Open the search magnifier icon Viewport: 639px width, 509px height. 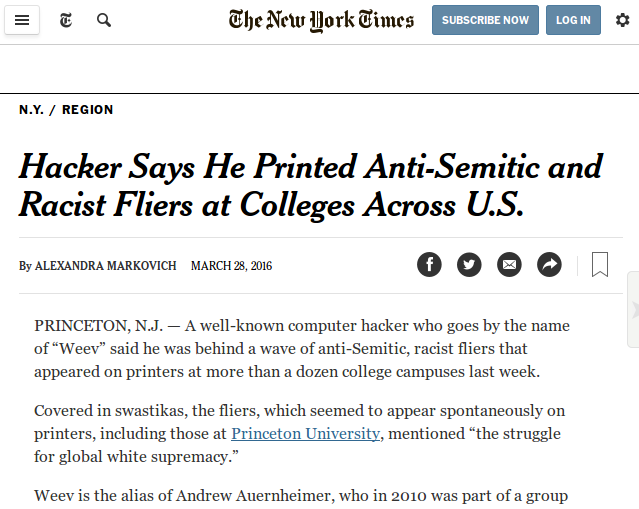pos(104,20)
